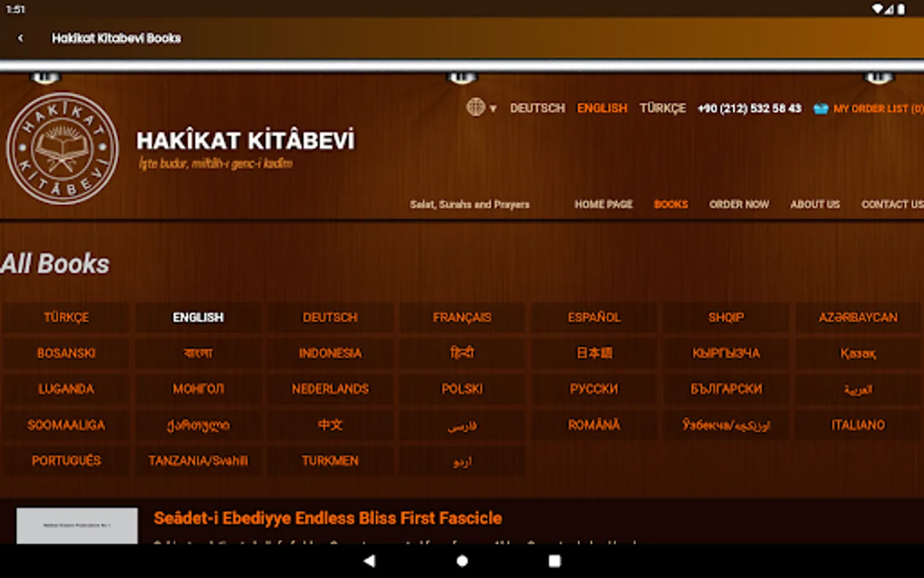Open CONTACT US menu item
Viewport: 924px width, 578px height.
point(893,204)
